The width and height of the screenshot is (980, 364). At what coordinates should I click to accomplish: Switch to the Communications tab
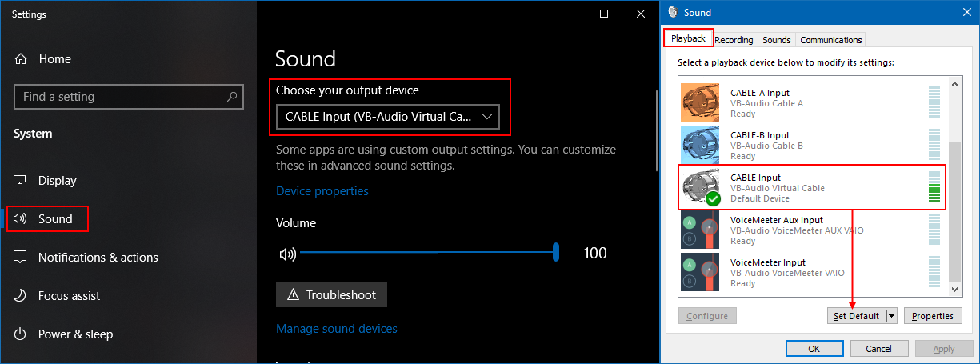(x=830, y=40)
